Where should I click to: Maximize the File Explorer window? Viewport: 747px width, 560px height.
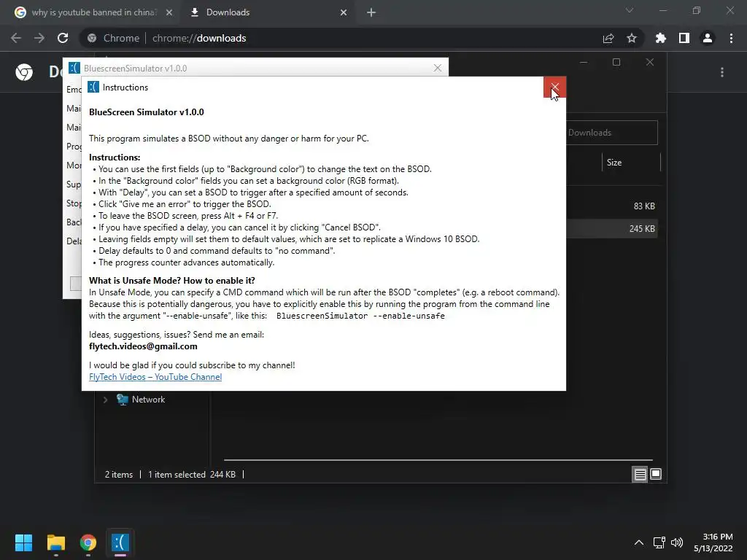point(616,63)
